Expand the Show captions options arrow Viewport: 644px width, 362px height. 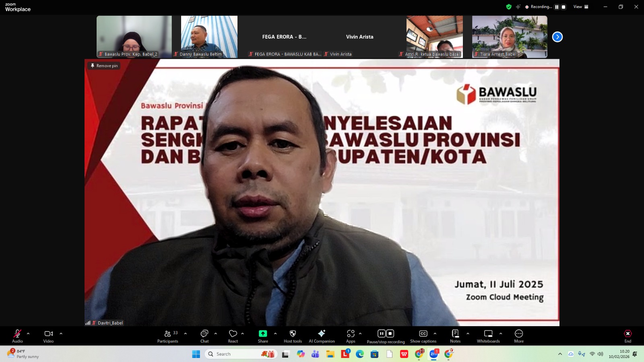tap(435, 333)
